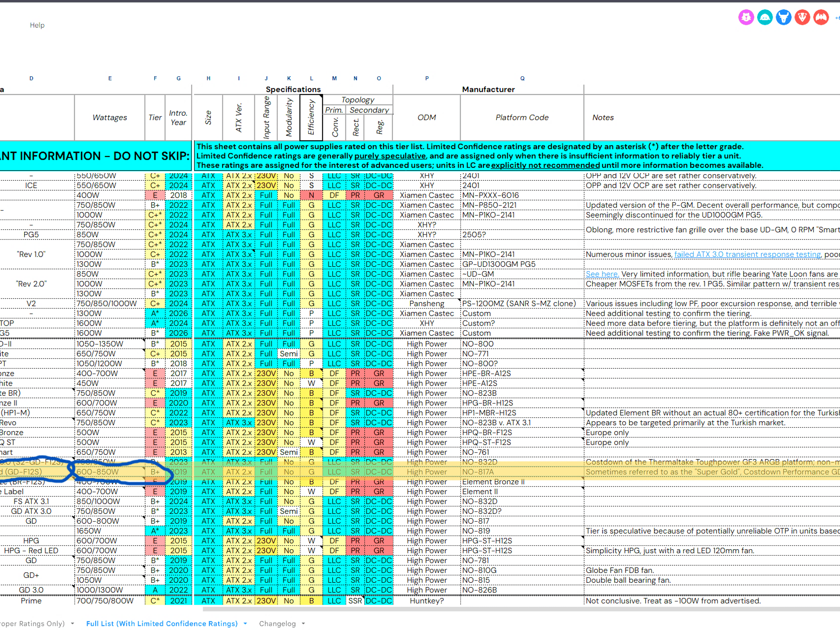The width and height of the screenshot is (840, 630).
Task: Open the failed ATX 3.0 transient response testing link
Action: 748,254
